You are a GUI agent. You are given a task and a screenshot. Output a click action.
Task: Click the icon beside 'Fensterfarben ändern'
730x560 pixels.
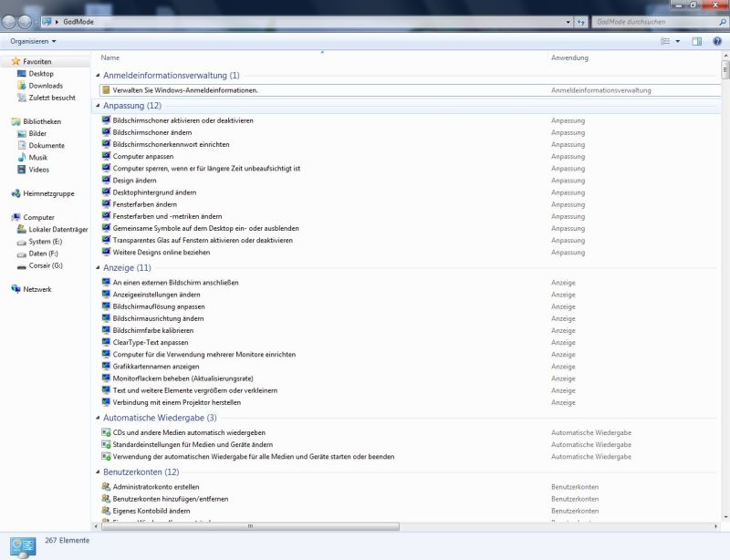(x=106, y=204)
